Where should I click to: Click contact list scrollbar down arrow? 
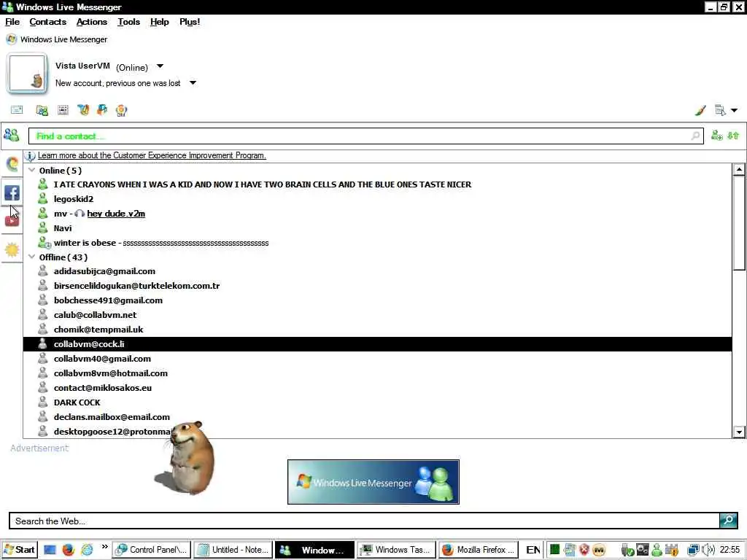click(x=739, y=432)
